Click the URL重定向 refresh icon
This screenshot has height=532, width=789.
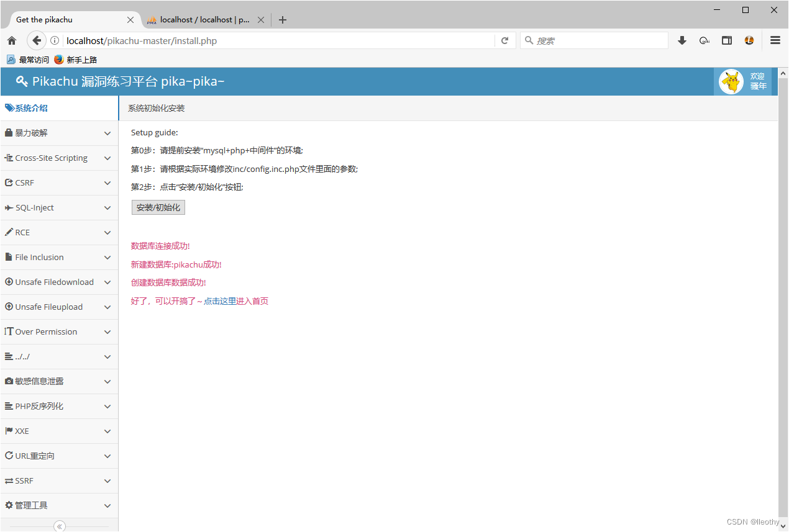click(x=9, y=456)
